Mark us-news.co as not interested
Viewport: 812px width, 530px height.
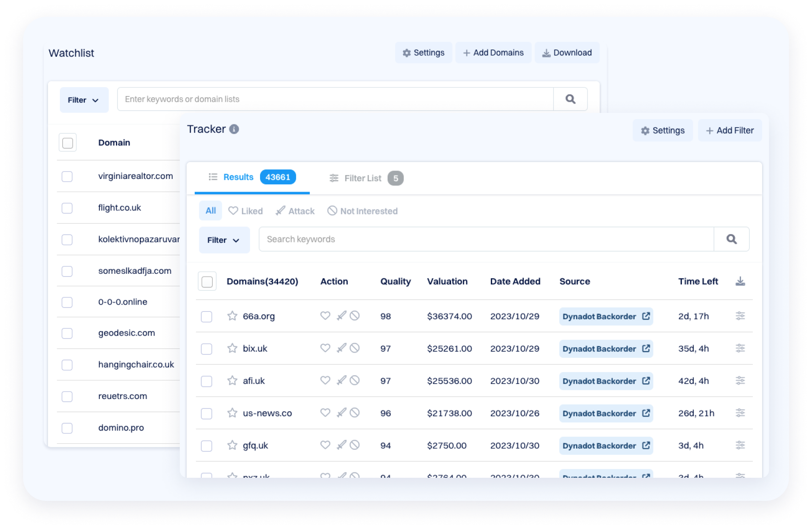355,413
